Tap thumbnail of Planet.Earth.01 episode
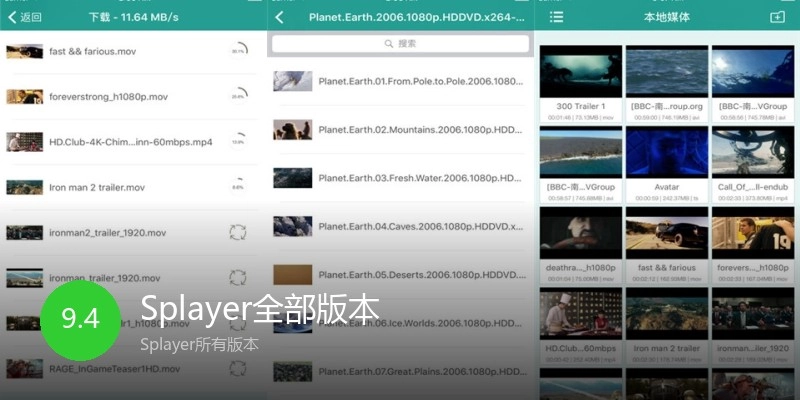The image size is (800, 400). tap(292, 81)
